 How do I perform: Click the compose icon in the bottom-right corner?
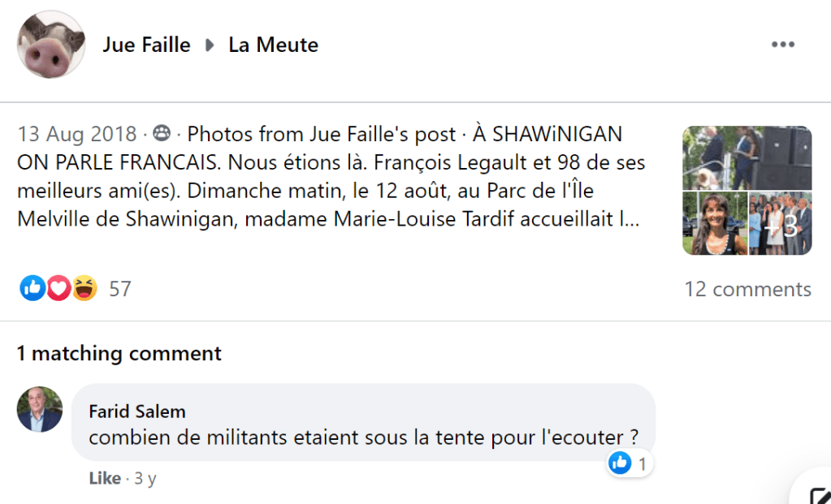815,489
